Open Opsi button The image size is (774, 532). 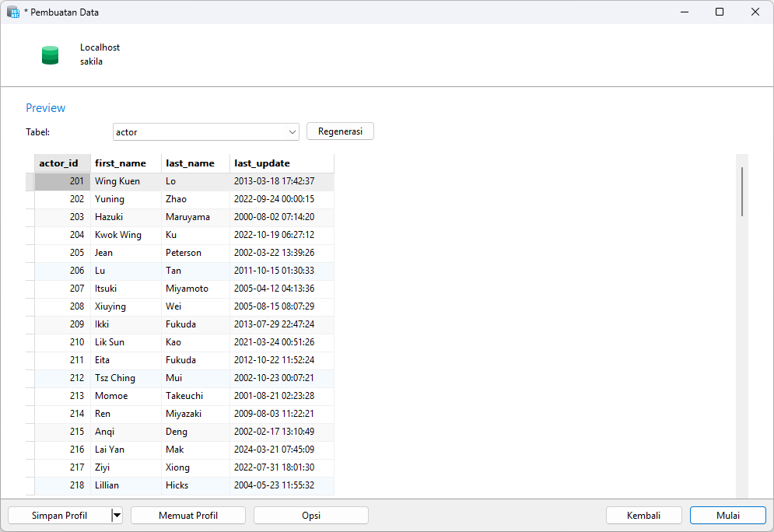311,515
